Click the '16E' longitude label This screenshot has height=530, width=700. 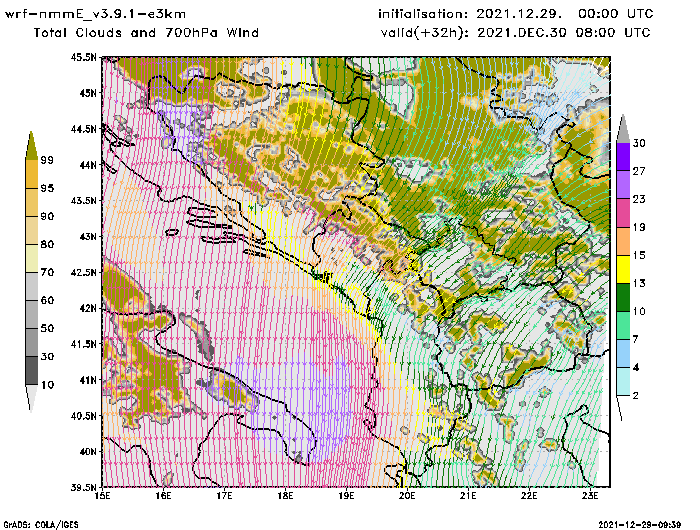click(x=163, y=496)
